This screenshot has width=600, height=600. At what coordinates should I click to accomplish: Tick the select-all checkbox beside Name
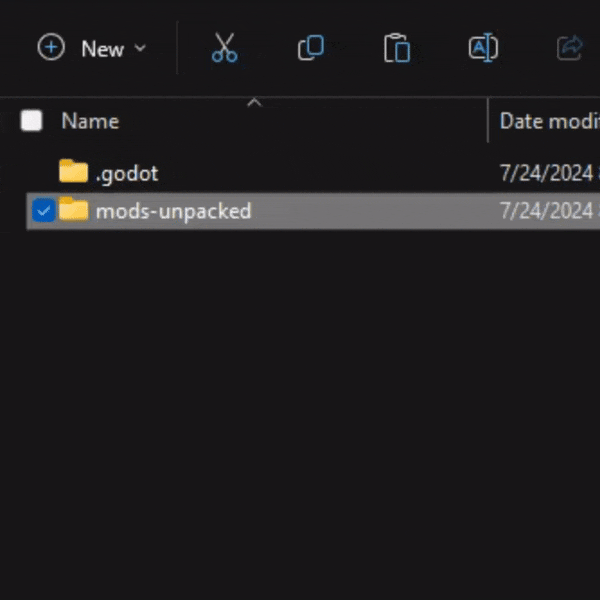32,121
